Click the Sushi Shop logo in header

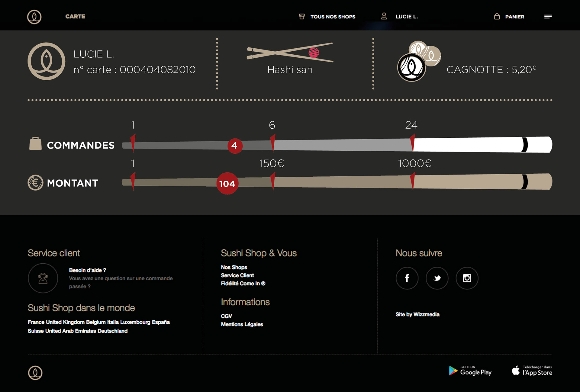click(34, 17)
